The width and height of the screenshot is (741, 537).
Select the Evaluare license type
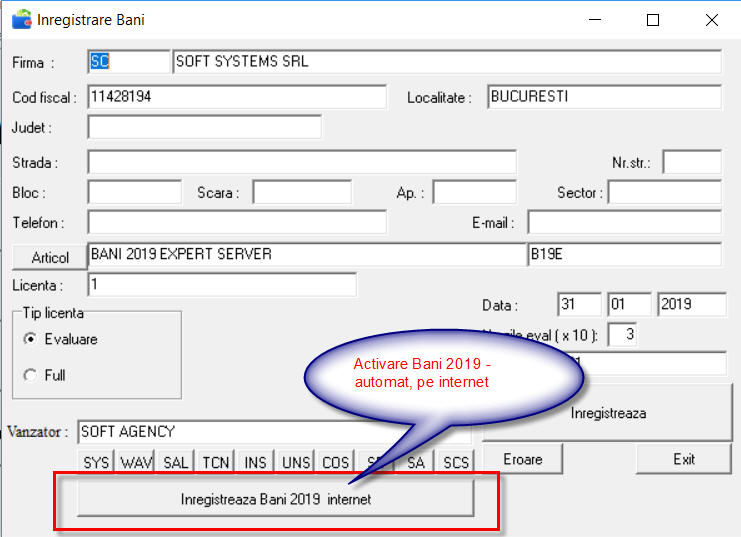(29, 339)
